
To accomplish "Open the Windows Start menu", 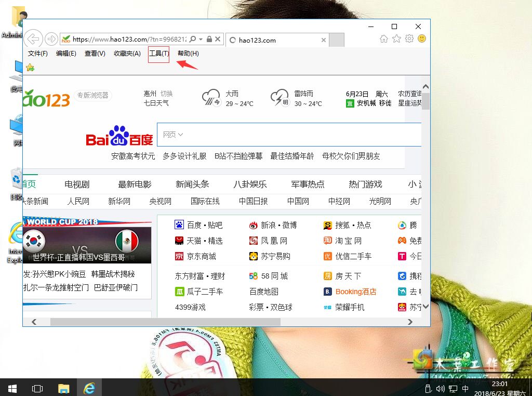I will 12,388.
